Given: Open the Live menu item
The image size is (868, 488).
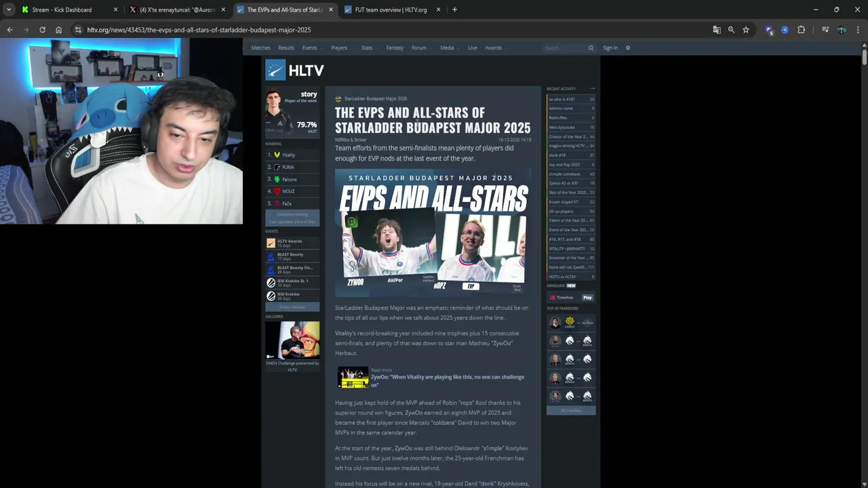Looking at the screenshot, I should pyautogui.click(x=473, y=48).
